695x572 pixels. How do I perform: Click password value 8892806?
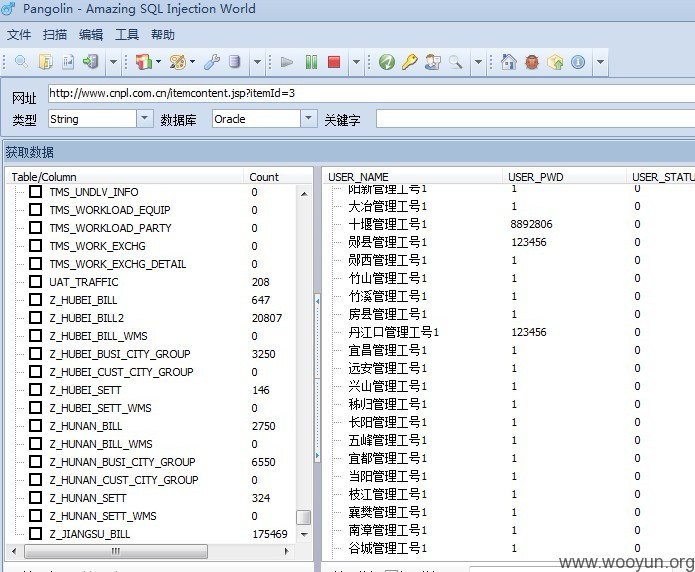pyautogui.click(x=531, y=224)
